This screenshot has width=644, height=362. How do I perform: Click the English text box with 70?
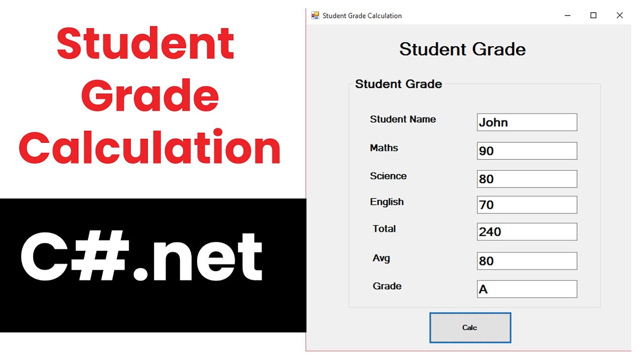pyautogui.click(x=527, y=205)
